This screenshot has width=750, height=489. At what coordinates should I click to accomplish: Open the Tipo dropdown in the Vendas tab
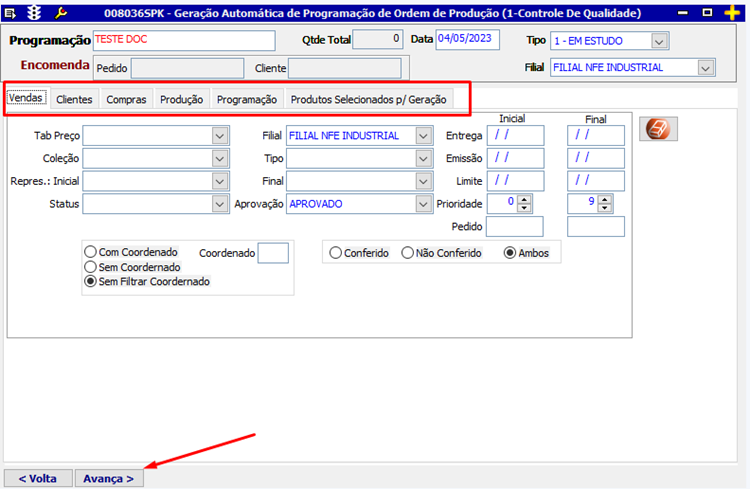(423, 158)
